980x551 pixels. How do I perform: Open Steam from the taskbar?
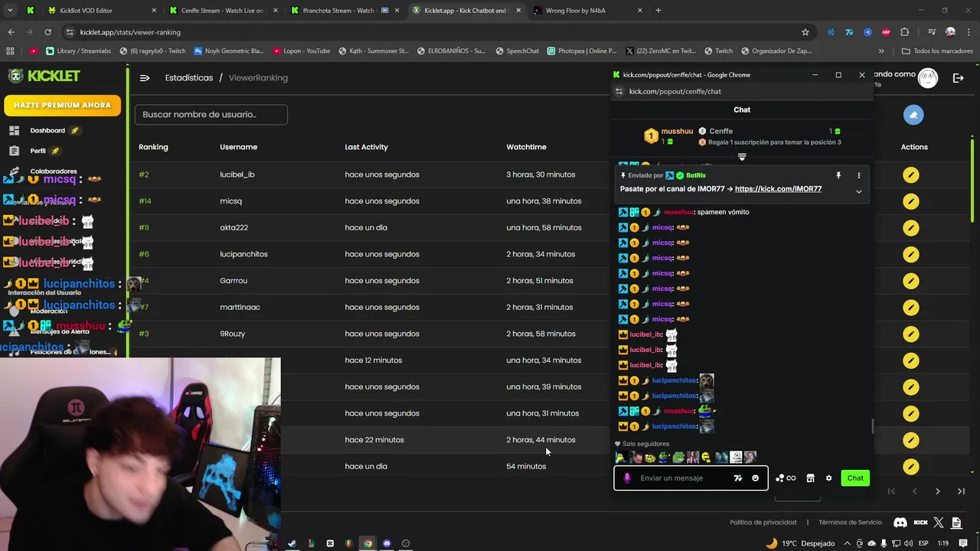point(292,543)
